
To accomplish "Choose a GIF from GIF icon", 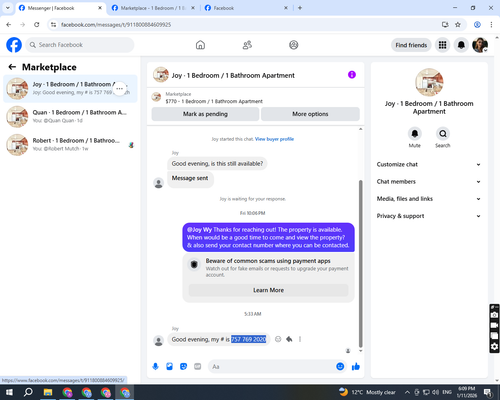I will coord(198,367).
